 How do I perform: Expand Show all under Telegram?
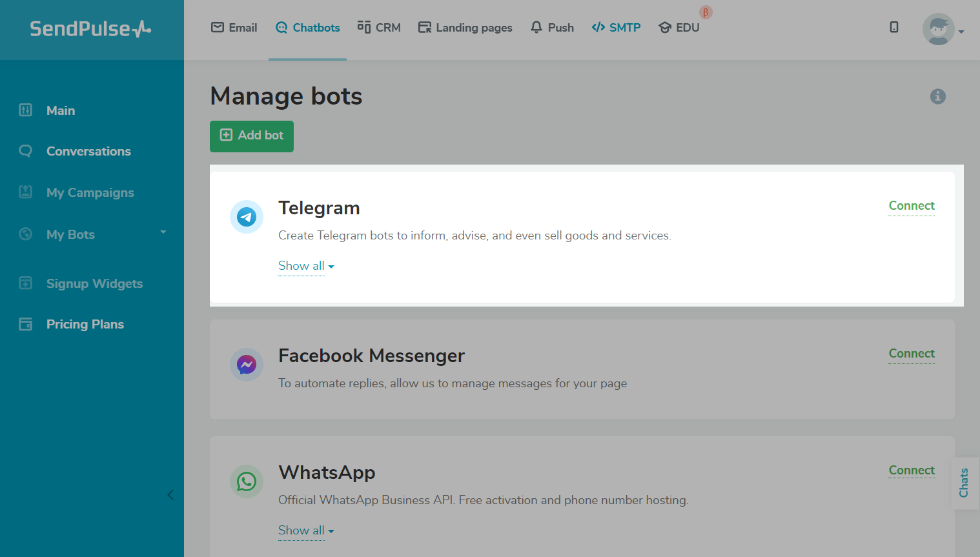point(306,266)
